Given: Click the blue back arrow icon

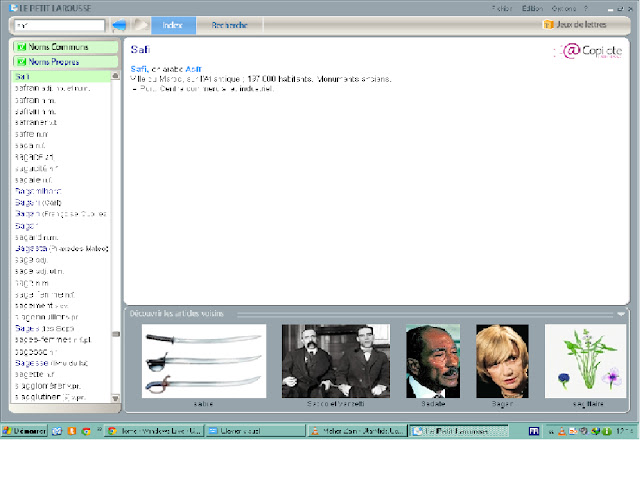Looking at the screenshot, I should click(x=119, y=25).
